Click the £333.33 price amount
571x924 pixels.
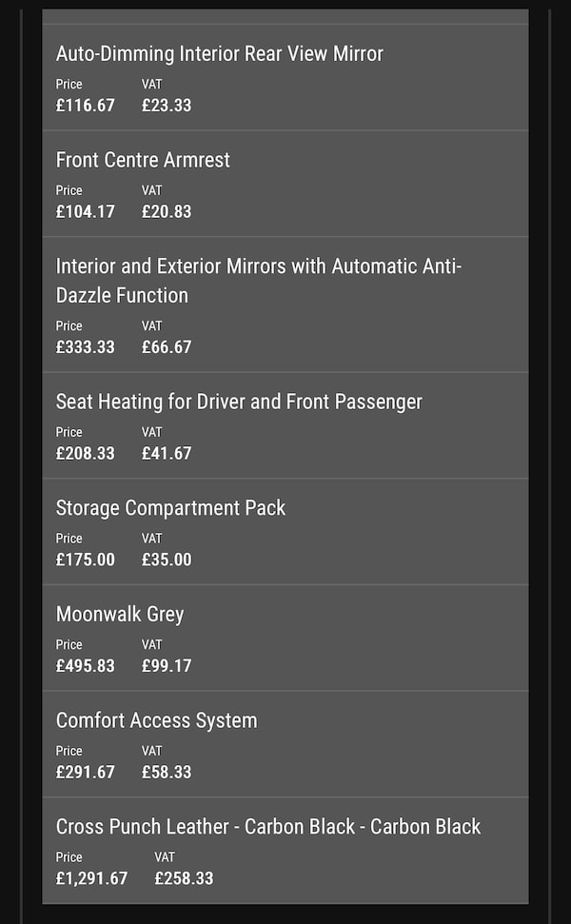(85, 346)
